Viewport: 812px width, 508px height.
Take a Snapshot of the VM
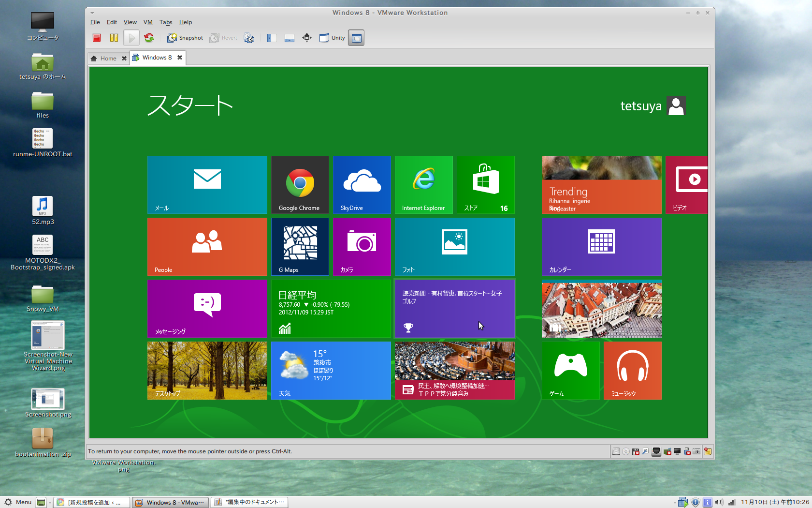click(185, 38)
